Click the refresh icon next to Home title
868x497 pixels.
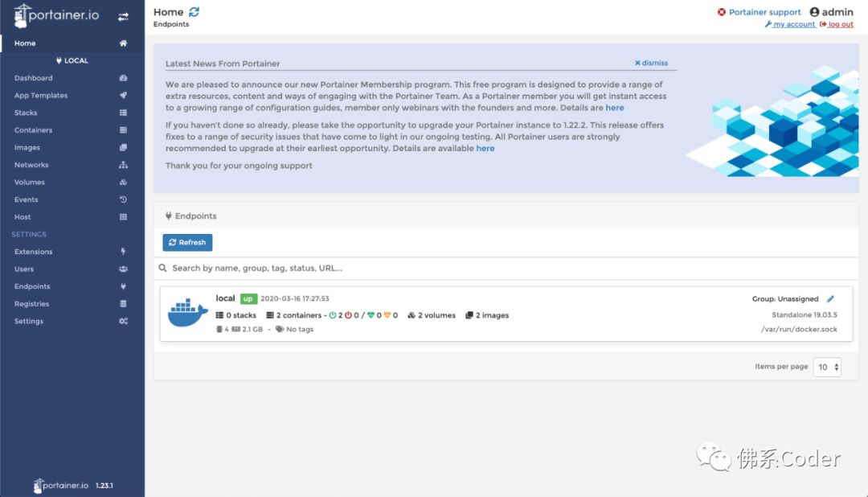click(194, 11)
